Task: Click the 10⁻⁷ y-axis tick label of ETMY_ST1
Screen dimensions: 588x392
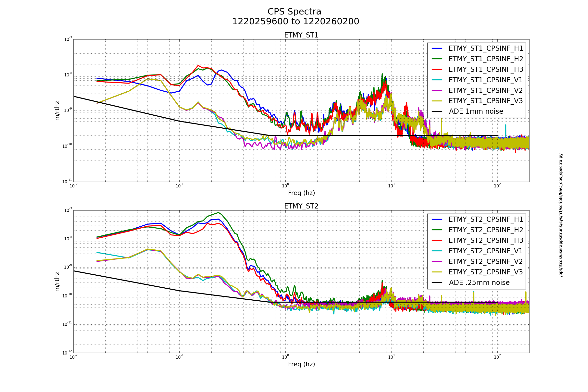Action: coord(68,39)
